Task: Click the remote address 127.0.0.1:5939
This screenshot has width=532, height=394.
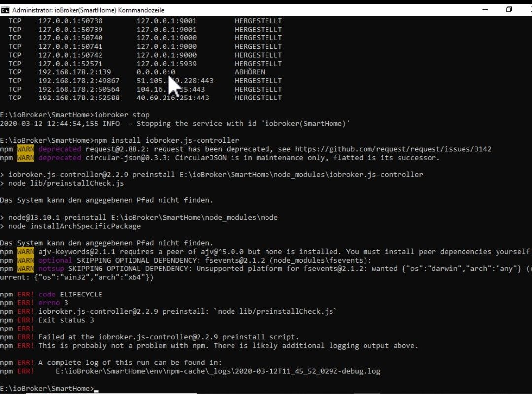Action: (x=166, y=64)
